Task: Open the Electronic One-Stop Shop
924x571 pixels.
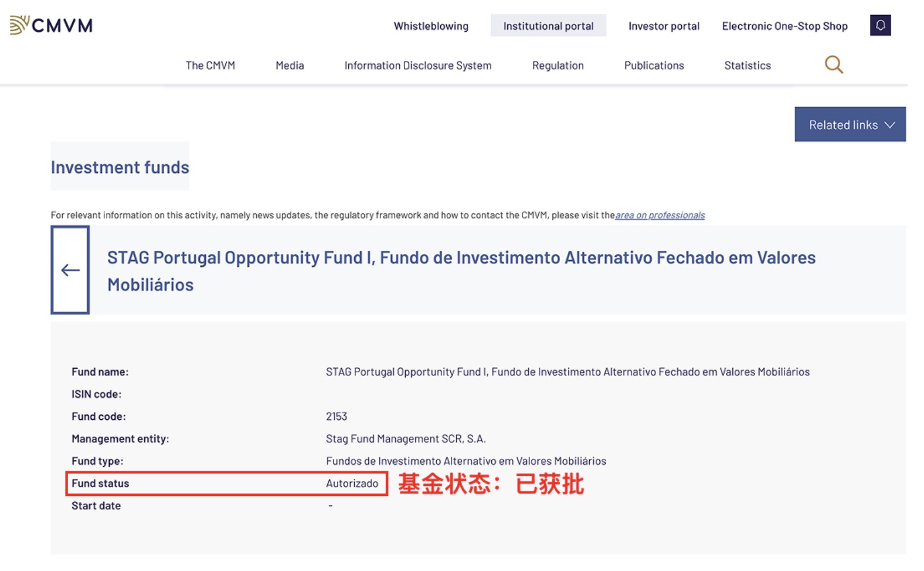Action: coord(784,26)
